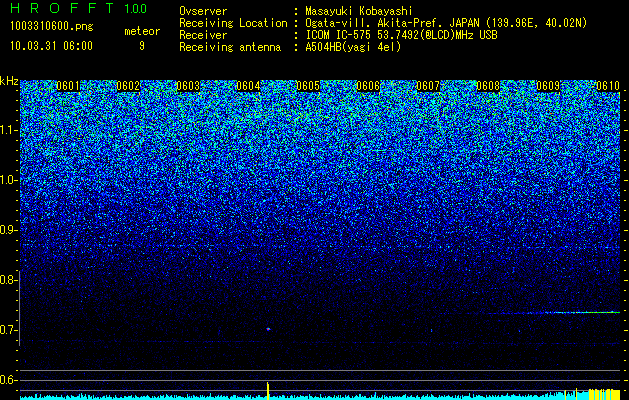Viewport: 629px width, 400px height.
Task: Click the kHz axis unit label
Action: point(9,81)
